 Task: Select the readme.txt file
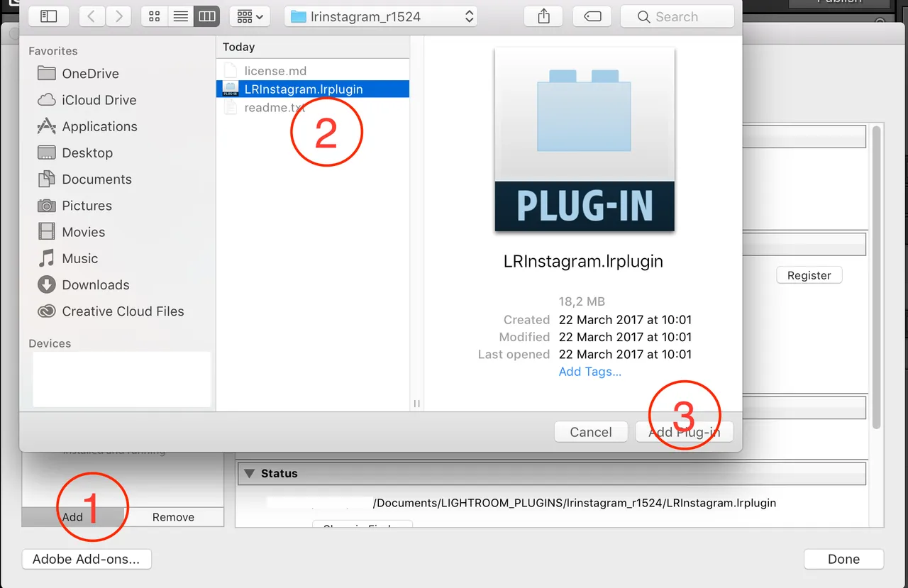click(313, 108)
